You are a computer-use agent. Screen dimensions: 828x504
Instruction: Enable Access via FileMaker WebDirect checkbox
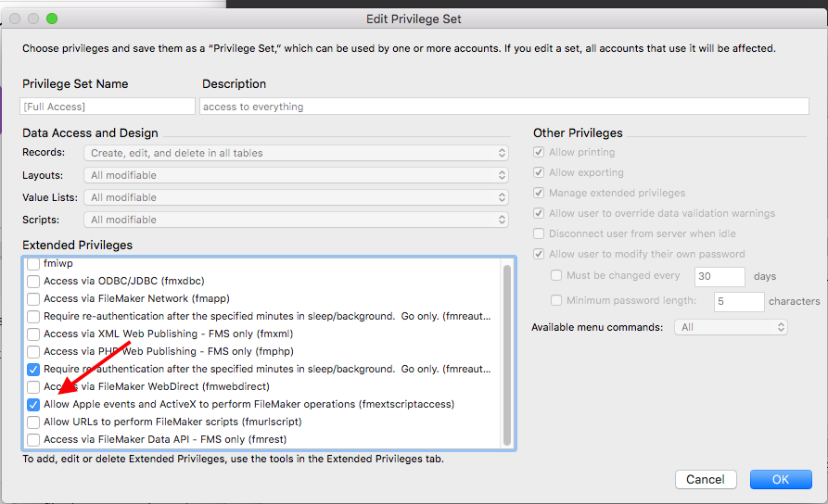tap(33, 387)
